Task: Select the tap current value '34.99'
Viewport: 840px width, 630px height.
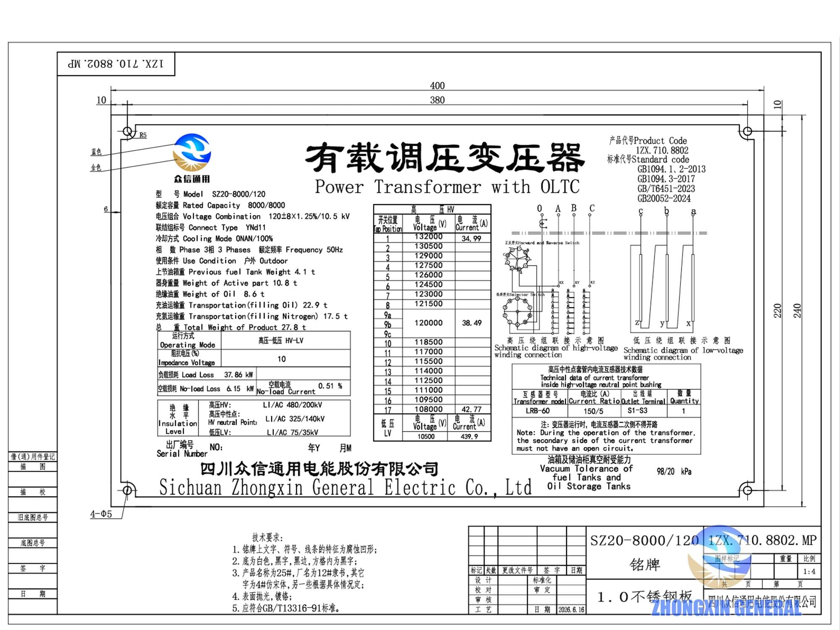Action: (x=471, y=239)
